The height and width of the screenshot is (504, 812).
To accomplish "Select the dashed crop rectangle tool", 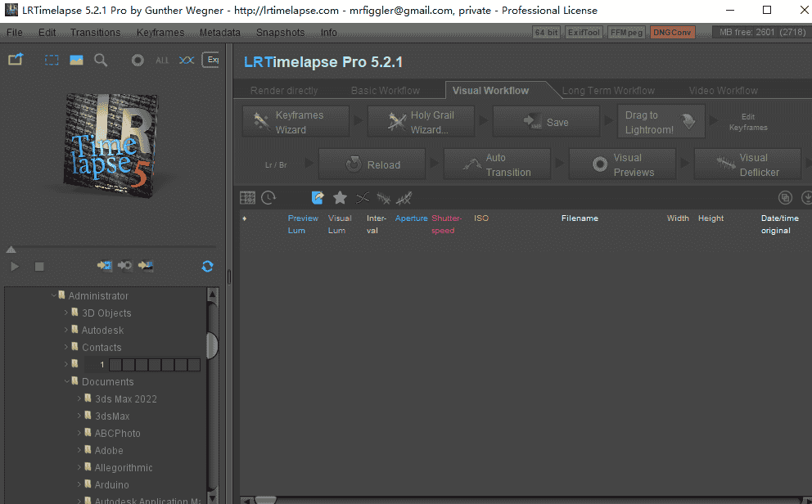I will [x=52, y=60].
